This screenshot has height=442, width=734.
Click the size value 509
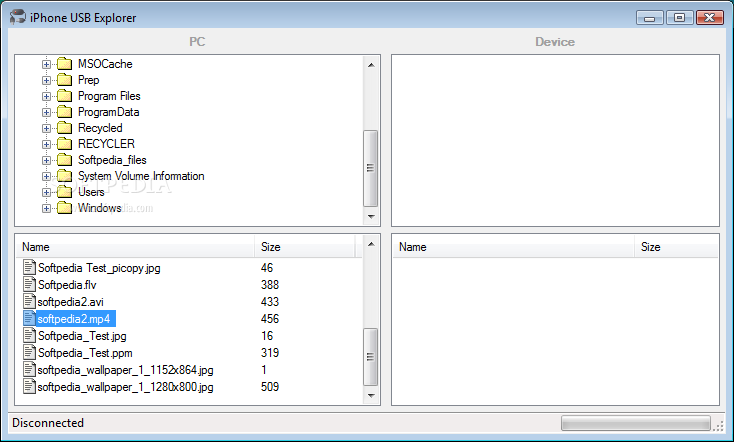click(x=270, y=387)
